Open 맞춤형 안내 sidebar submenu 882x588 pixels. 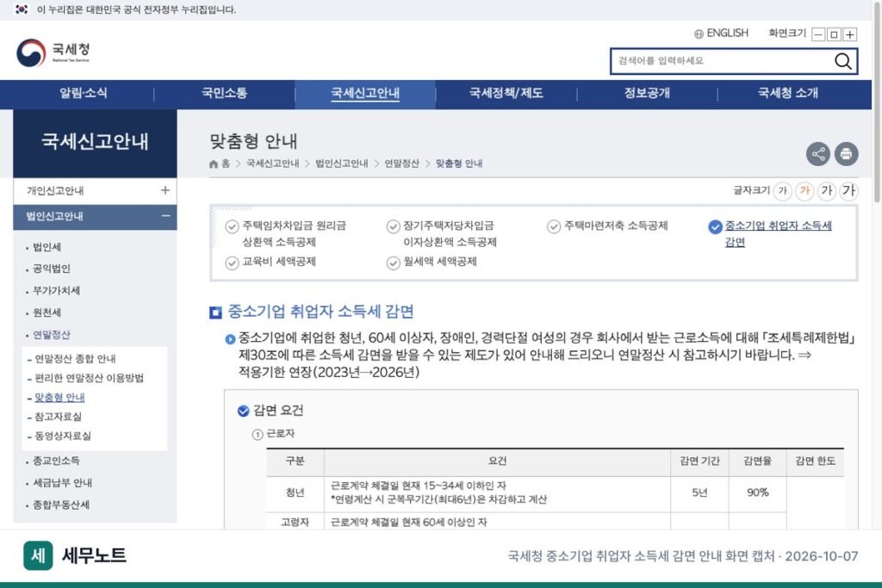(x=59, y=398)
